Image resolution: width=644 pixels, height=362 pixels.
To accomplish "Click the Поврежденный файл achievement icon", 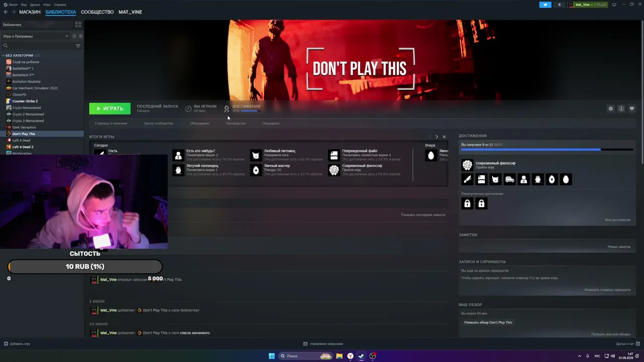I will 334,155.
